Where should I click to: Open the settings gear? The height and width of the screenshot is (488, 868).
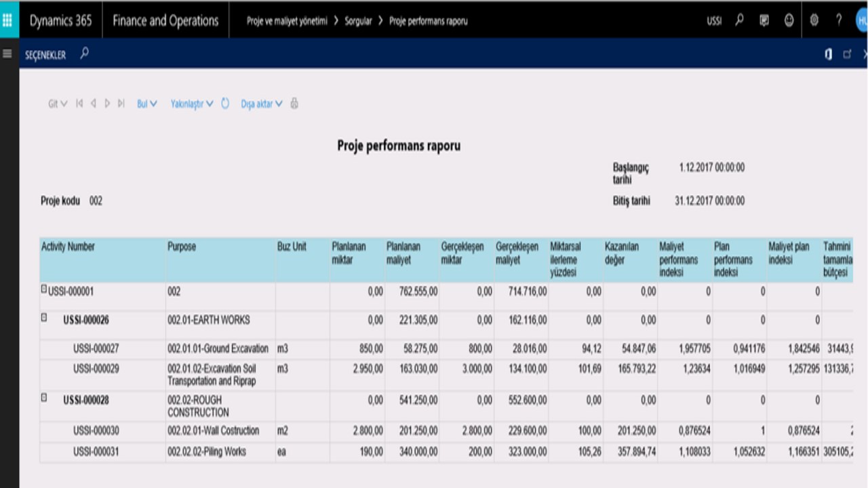point(814,20)
